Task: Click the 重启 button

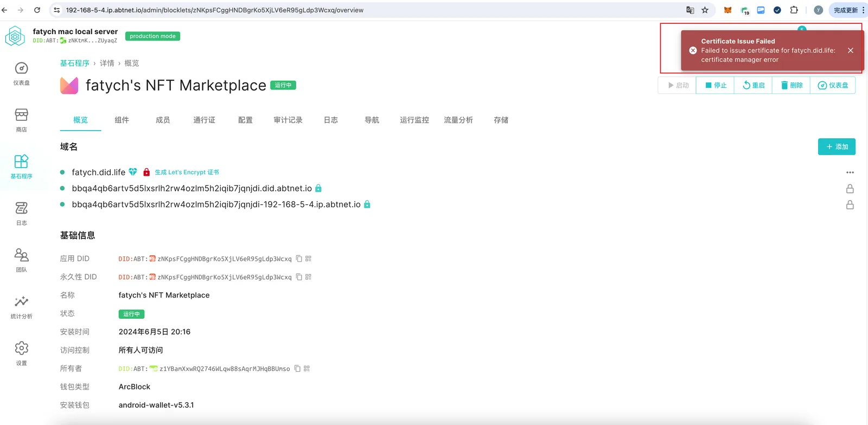Action: click(x=754, y=85)
